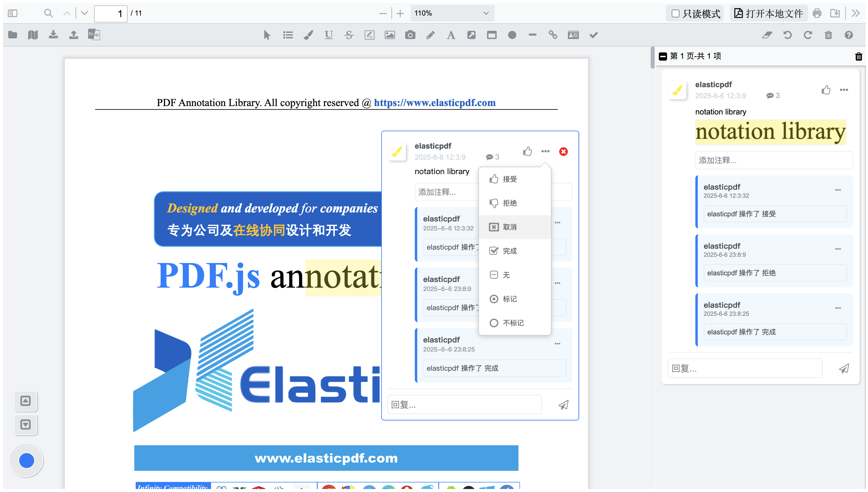
Task: Open the elasticpdf.com header link
Action: coord(434,103)
